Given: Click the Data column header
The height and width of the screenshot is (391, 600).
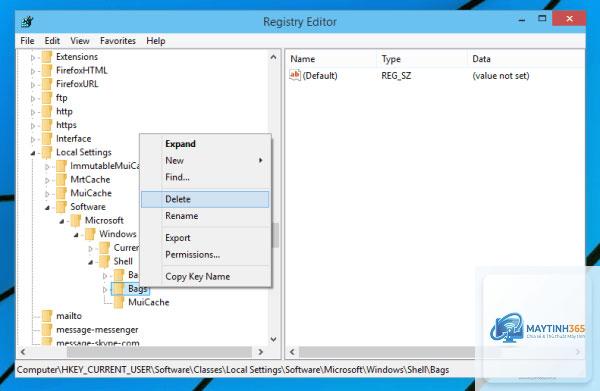Looking at the screenshot, I should pos(526,59).
